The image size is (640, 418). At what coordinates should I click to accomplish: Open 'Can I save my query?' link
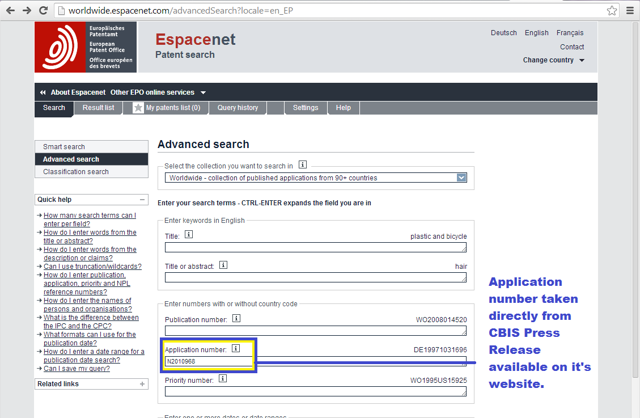[x=77, y=369]
